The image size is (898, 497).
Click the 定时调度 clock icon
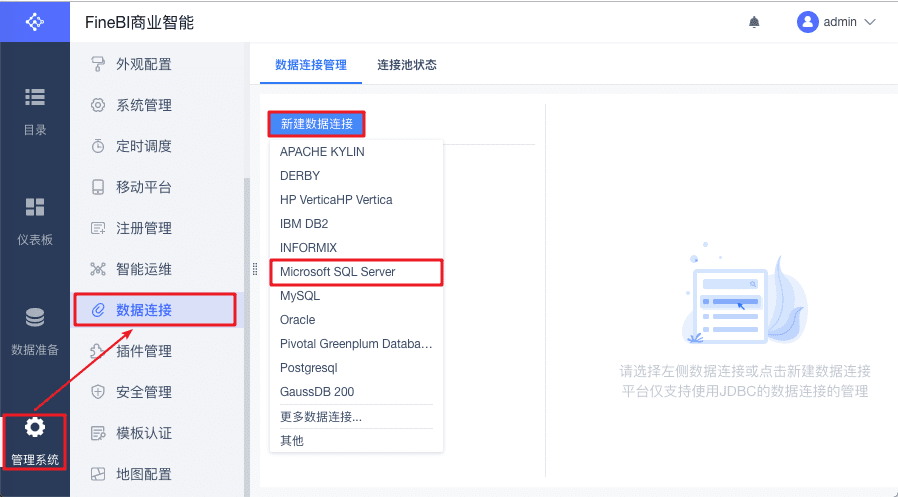(98, 146)
